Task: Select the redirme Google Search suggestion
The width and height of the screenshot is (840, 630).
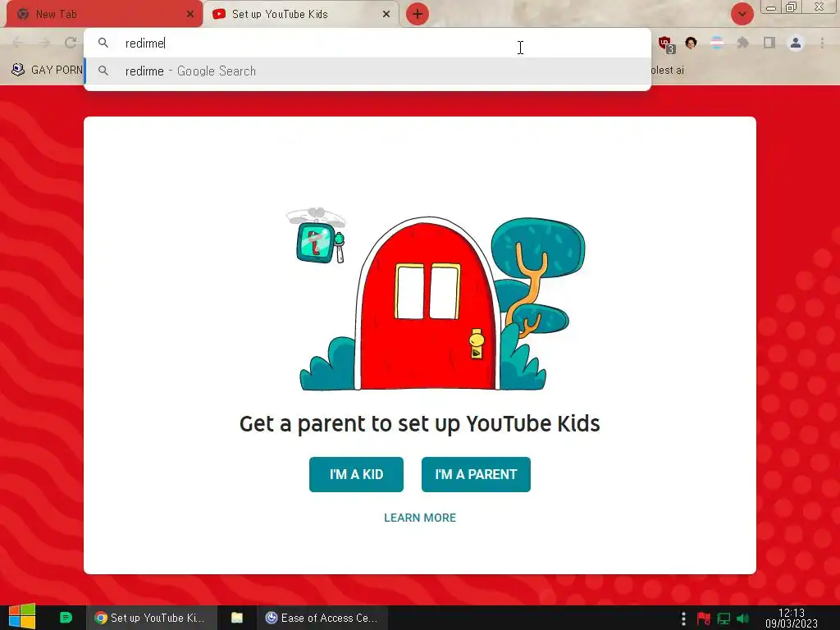Action: 367,71
